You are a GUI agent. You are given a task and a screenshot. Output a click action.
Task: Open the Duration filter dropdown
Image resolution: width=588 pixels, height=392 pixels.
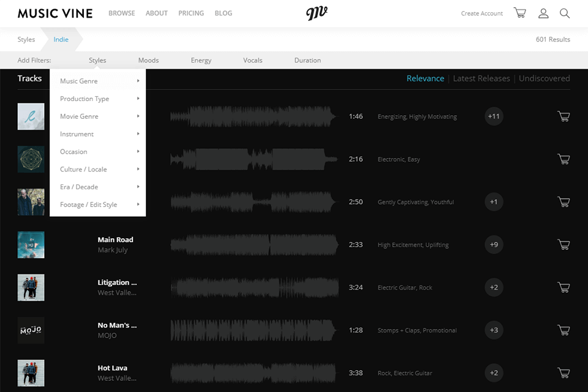(307, 60)
